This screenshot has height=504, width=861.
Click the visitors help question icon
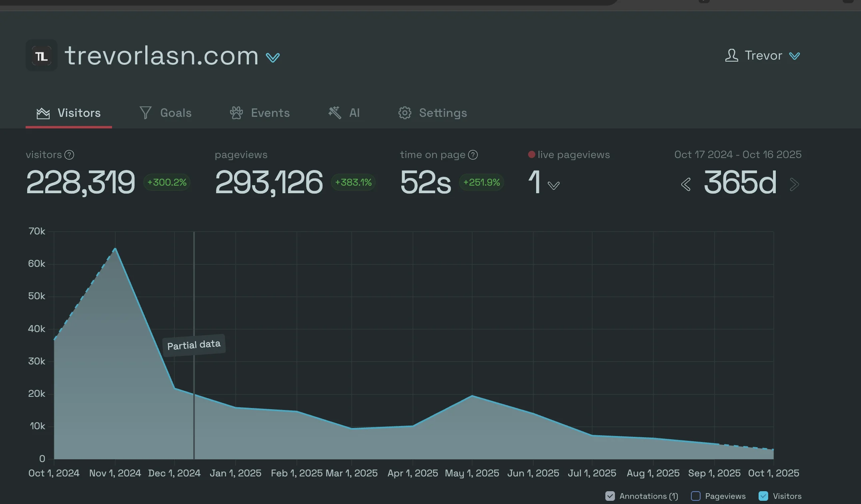pyautogui.click(x=69, y=155)
